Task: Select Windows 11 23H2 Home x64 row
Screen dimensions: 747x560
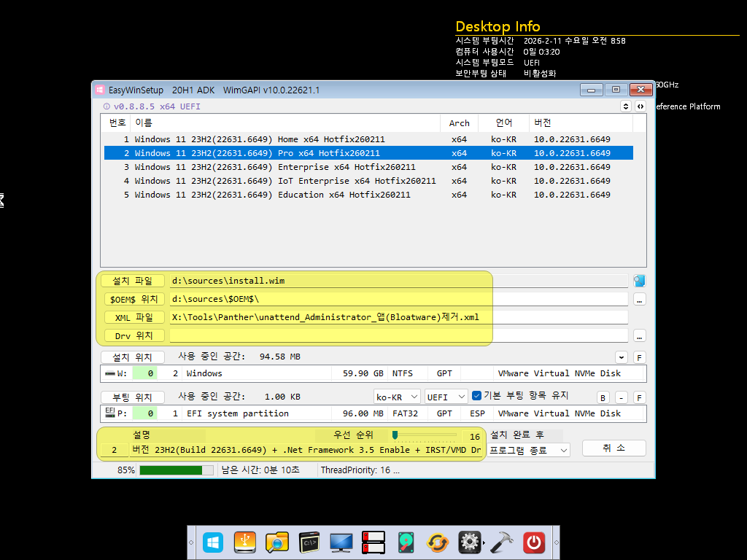Action: pyautogui.click(x=368, y=139)
